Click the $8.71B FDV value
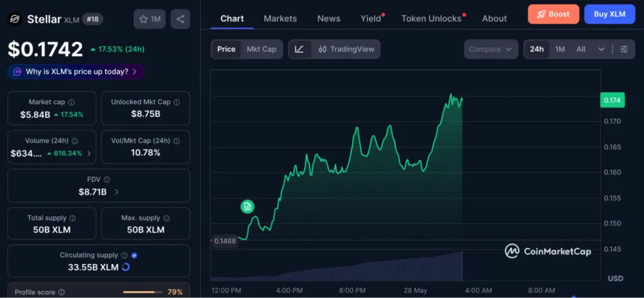The image size is (644, 298). [93, 192]
